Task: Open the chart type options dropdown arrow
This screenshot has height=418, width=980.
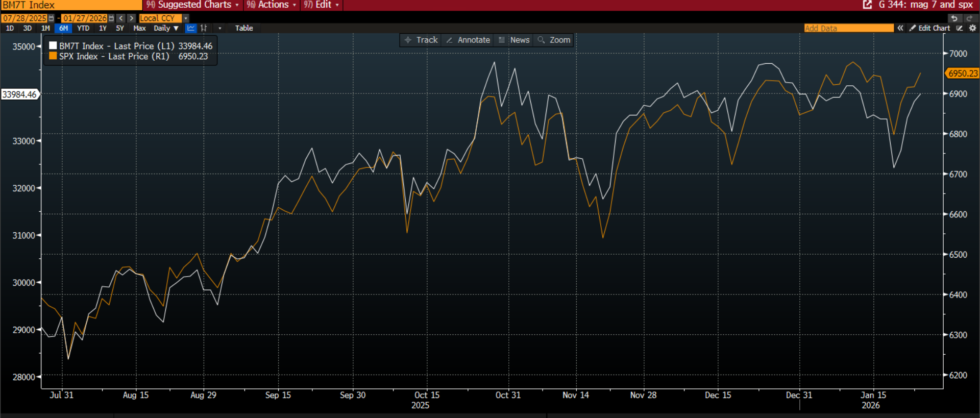Action: tap(220, 28)
